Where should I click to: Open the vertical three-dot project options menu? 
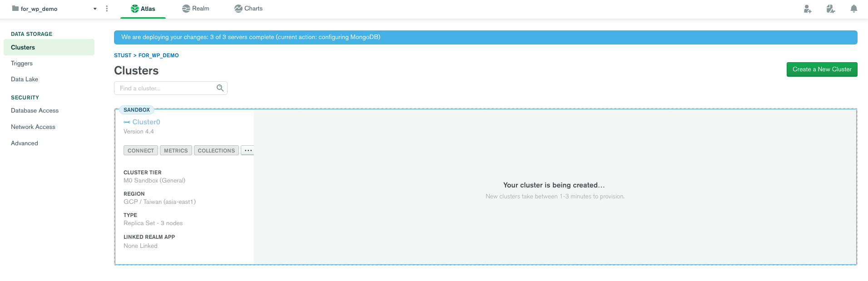(x=107, y=9)
